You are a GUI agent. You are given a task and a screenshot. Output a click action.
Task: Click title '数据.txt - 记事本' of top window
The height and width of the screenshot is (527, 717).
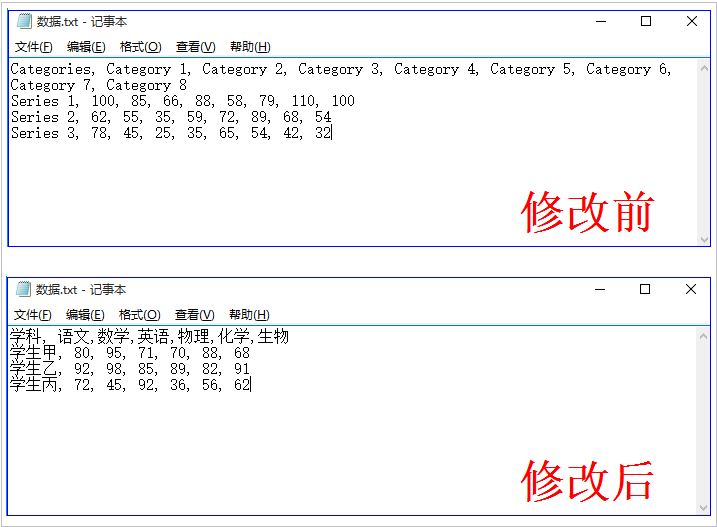tap(82, 22)
